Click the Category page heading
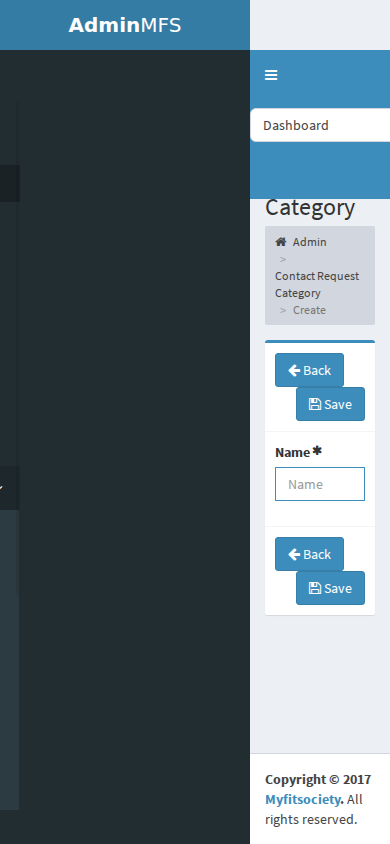Image resolution: width=390 pixels, height=844 pixels. [310, 208]
